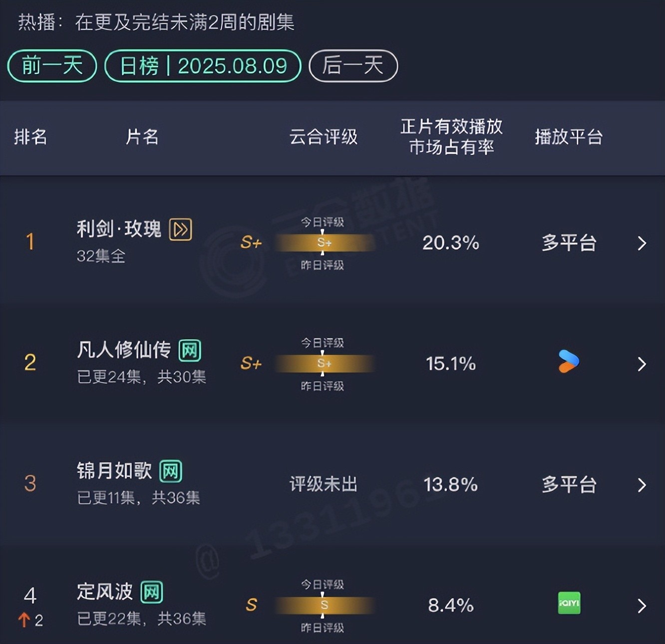Open the 日榜 2025.08.09 date selector
This screenshot has height=644, width=665.
[x=203, y=66]
